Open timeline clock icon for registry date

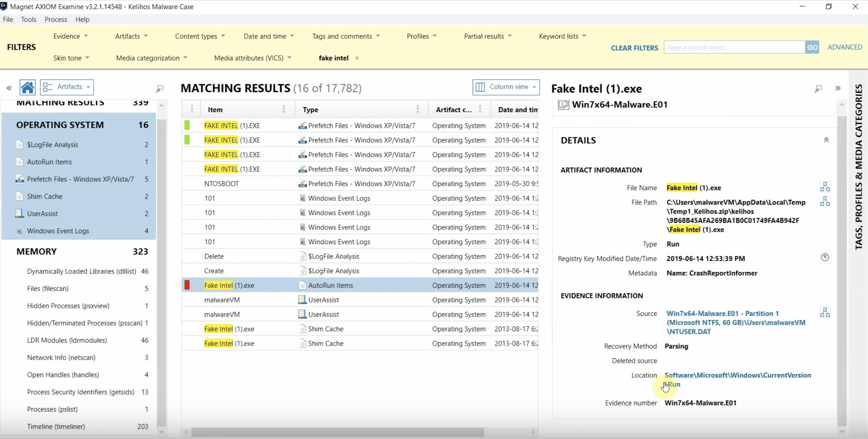tap(825, 258)
